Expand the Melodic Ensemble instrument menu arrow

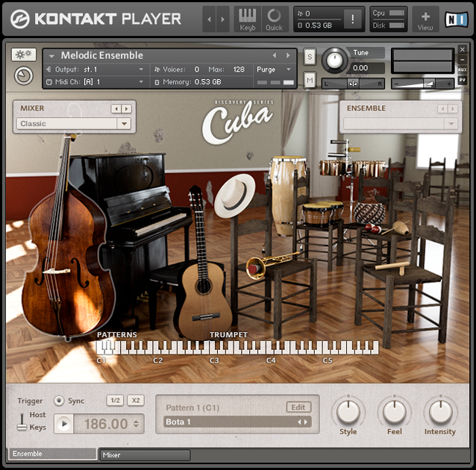tap(51, 56)
